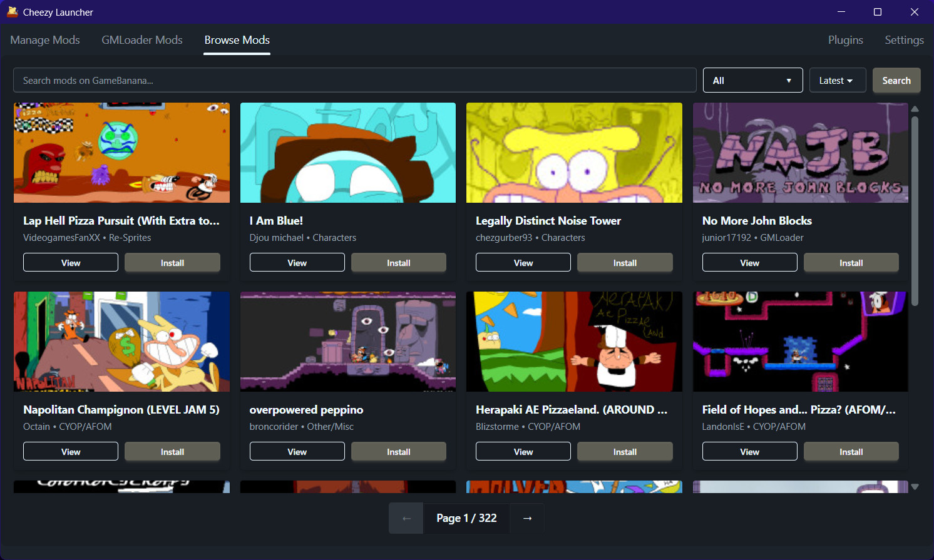Open the Settings tab
The height and width of the screenshot is (560, 934).
(x=904, y=40)
